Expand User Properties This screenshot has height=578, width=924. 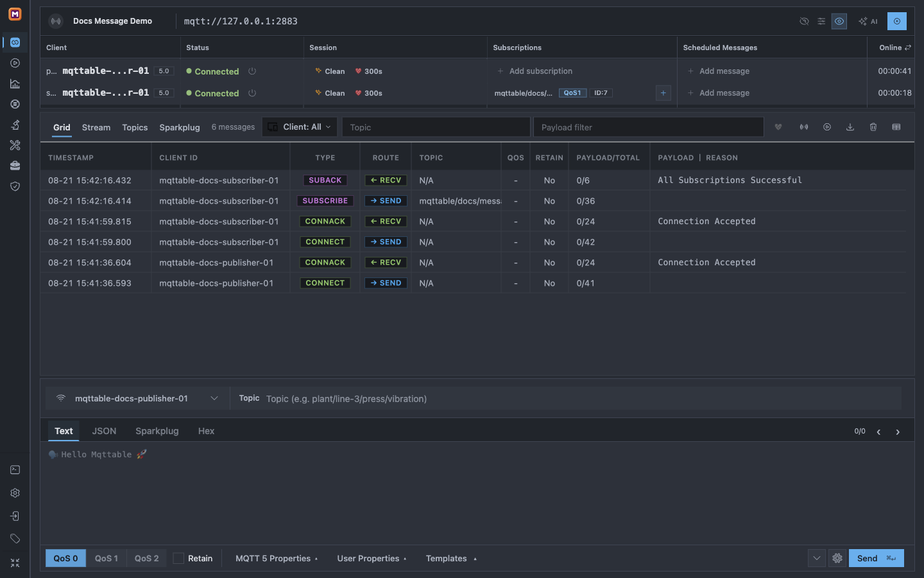[372, 558]
